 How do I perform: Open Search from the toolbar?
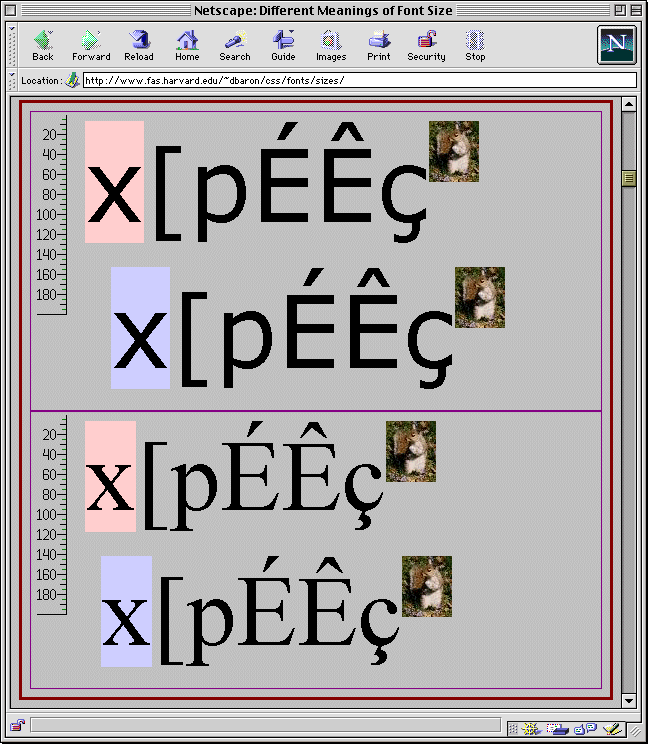[x=235, y=45]
